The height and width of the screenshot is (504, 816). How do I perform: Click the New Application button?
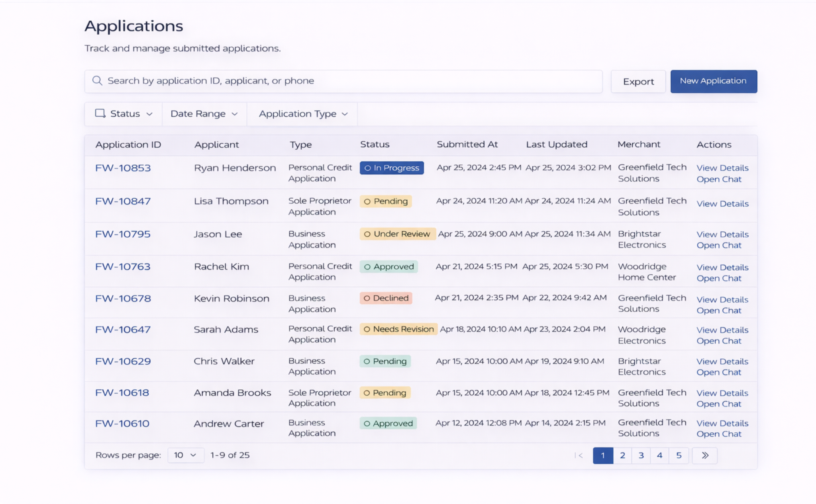[713, 81]
